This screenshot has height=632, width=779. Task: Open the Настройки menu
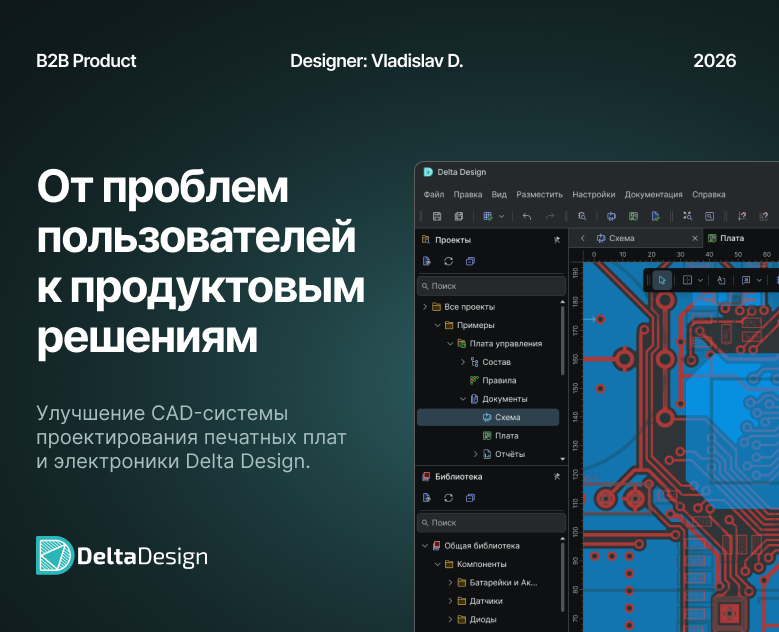coord(593,194)
